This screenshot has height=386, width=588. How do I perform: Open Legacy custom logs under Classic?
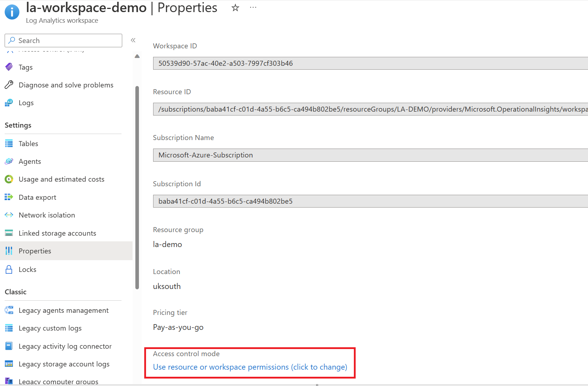(50, 328)
